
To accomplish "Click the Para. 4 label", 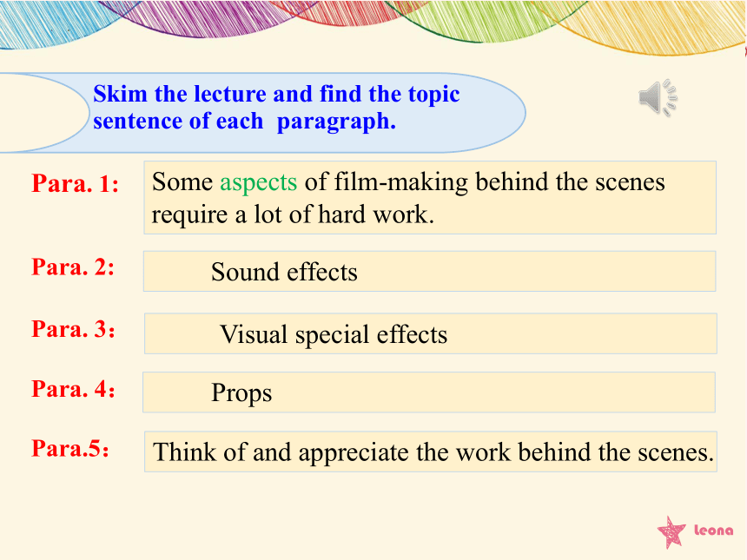I will tap(73, 389).
